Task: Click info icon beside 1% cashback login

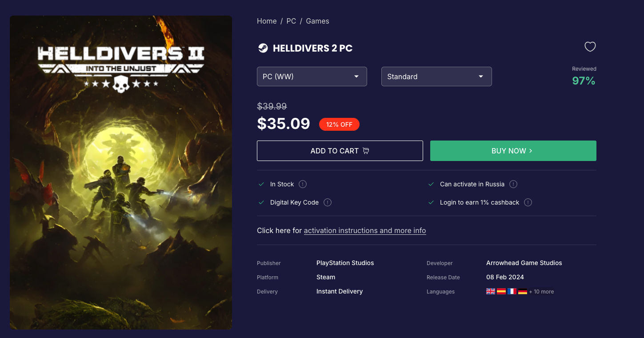Action: tap(528, 202)
